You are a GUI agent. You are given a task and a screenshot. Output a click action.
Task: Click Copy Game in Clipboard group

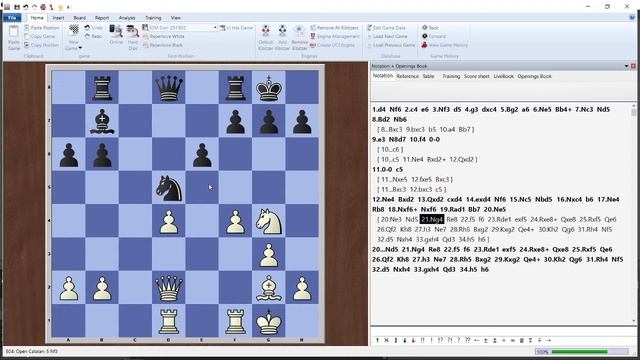click(39, 36)
